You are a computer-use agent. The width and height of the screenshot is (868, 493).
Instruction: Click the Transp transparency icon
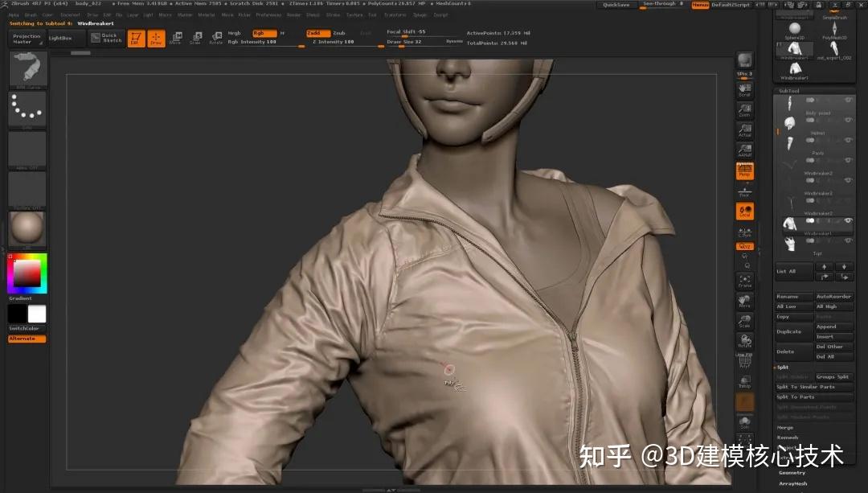coord(744,382)
